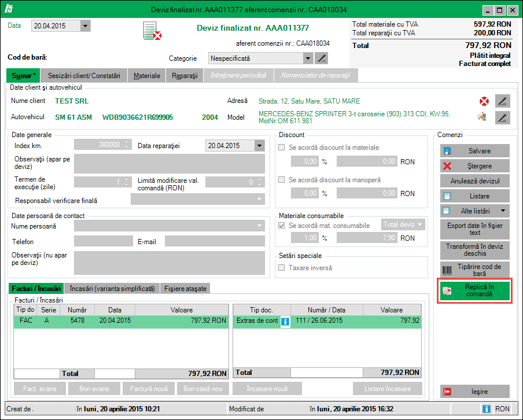
Task: Click the info icon in the status bar
Action: [x=487, y=408]
